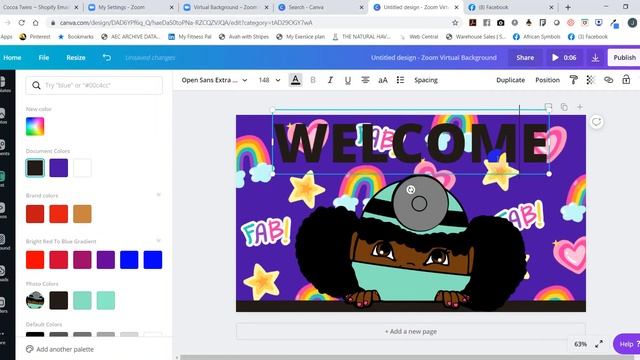
Task: Pick the tan brand color swatch
Action: coord(82,214)
